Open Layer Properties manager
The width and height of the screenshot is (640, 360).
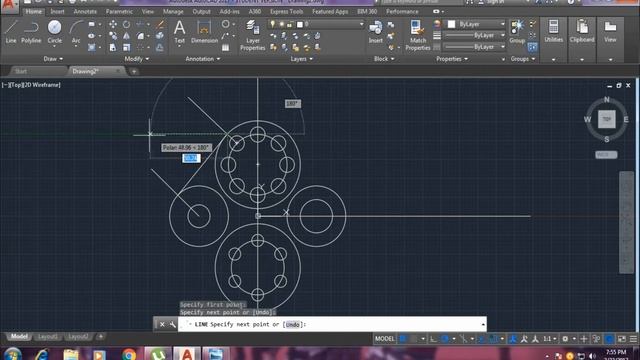click(x=253, y=35)
